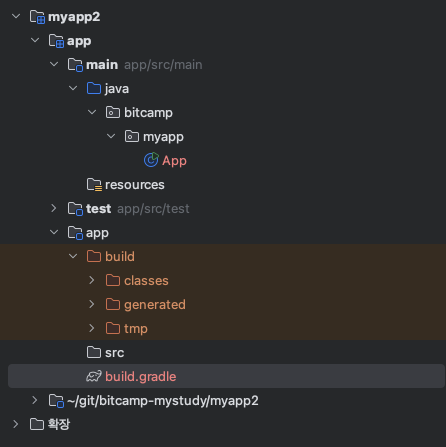Click the classes folder icon

click(113, 280)
